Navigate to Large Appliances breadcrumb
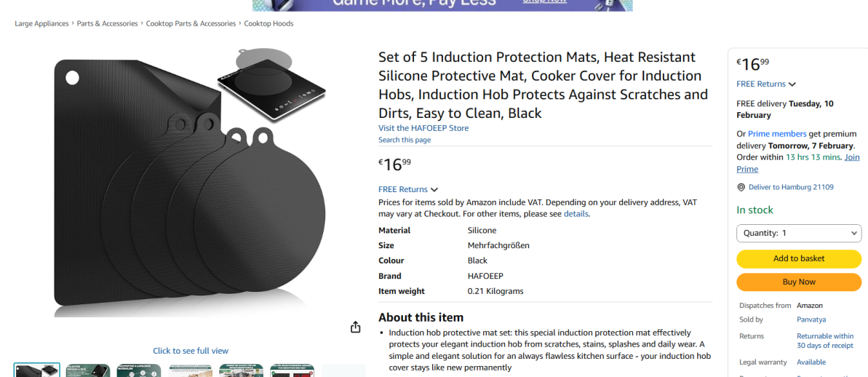The image size is (868, 377). [41, 24]
